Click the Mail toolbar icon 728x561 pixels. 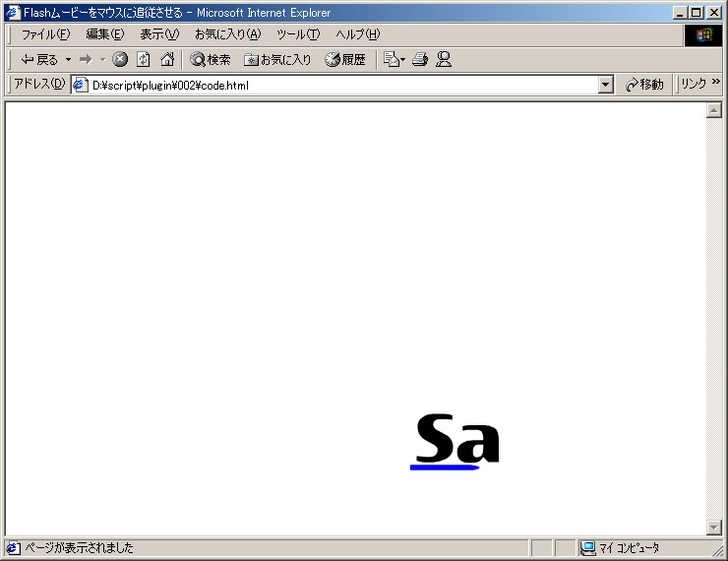coord(394,59)
